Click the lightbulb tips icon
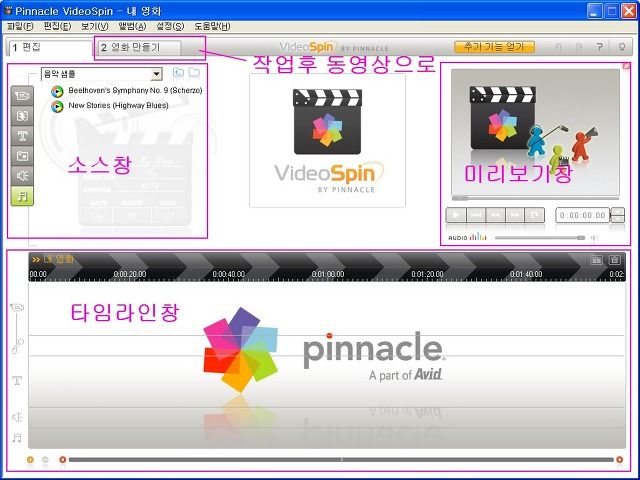Screen dimensions: 640x480 (x=622, y=47)
